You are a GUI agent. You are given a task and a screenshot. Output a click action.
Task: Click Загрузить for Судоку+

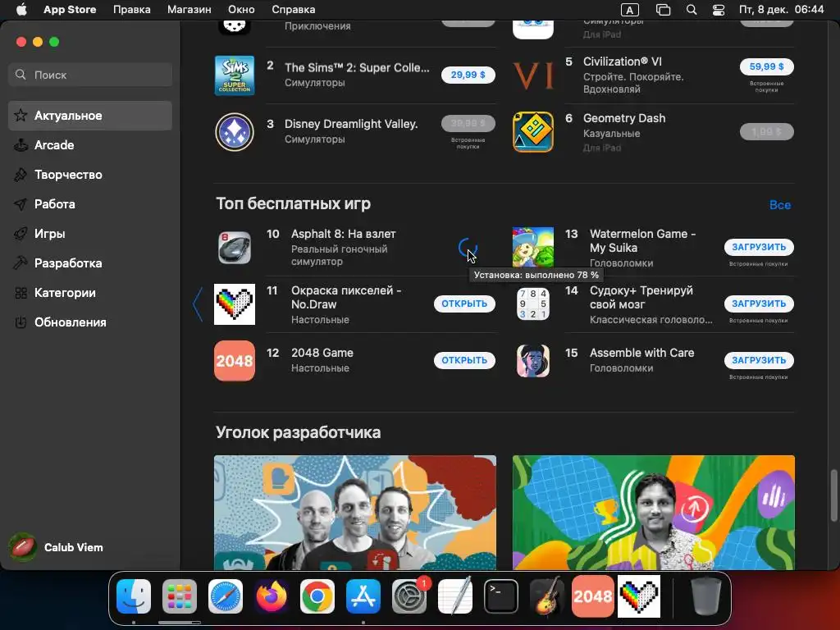(759, 304)
